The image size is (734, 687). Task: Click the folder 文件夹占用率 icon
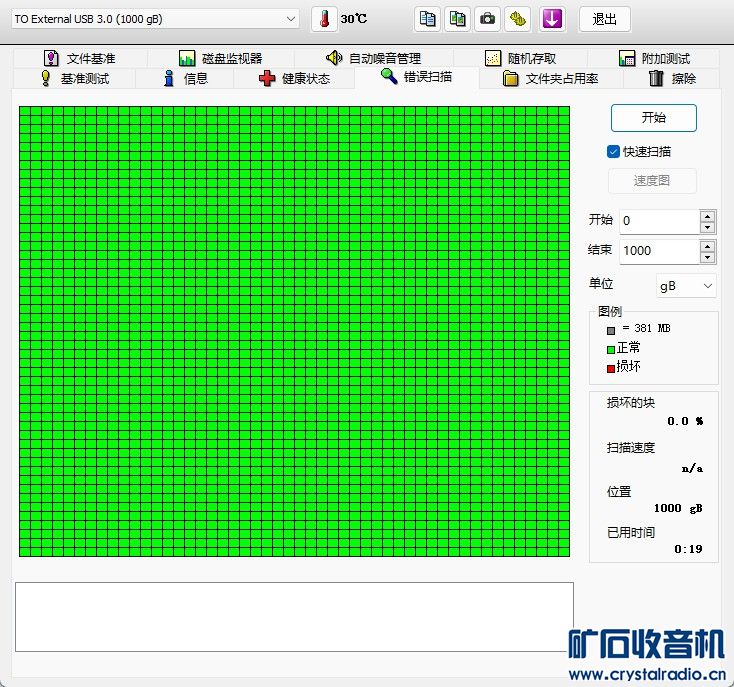510,78
